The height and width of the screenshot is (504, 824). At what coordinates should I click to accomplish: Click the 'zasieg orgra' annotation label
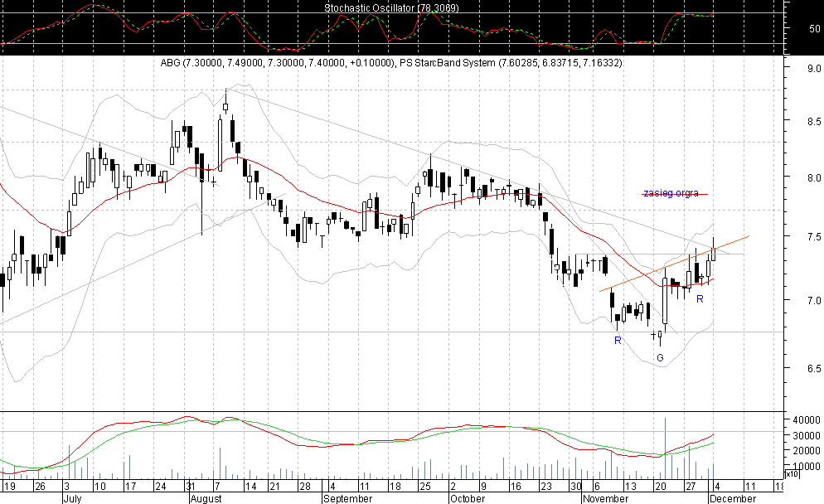(671, 193)
